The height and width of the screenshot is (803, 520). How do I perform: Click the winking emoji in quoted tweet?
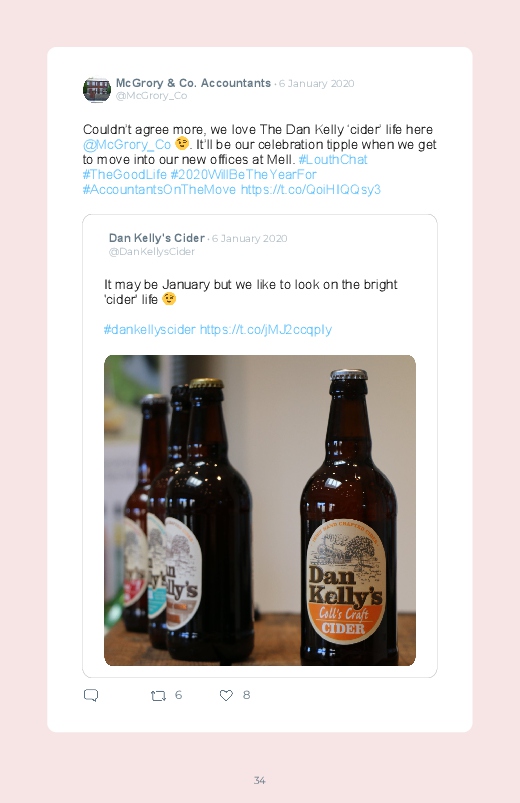(x=169, y=299)
